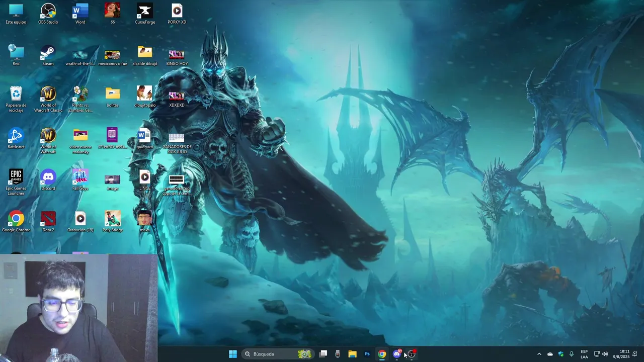Image resolution: width=644 pixels, height=362 pixels.
Task: Select the PORKY XD video file
Action: pos(177,14)
